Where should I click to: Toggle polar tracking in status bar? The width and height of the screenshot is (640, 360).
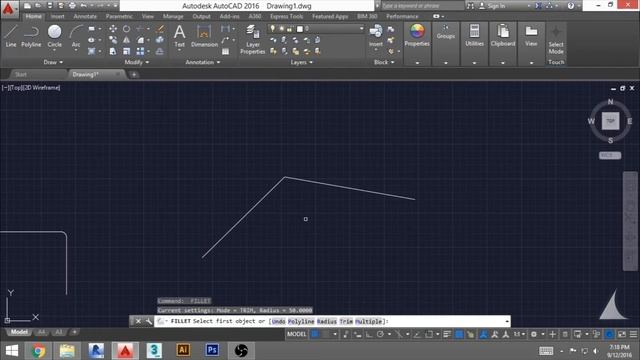coord(380,334)
